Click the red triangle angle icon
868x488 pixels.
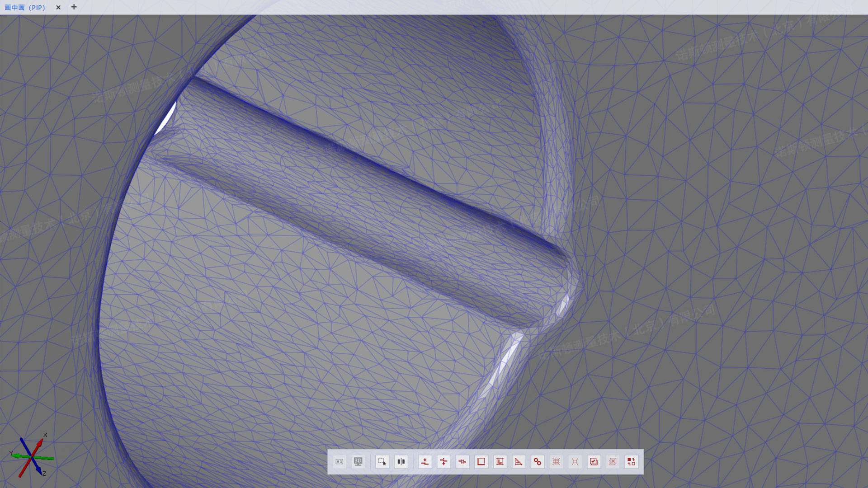519,461
